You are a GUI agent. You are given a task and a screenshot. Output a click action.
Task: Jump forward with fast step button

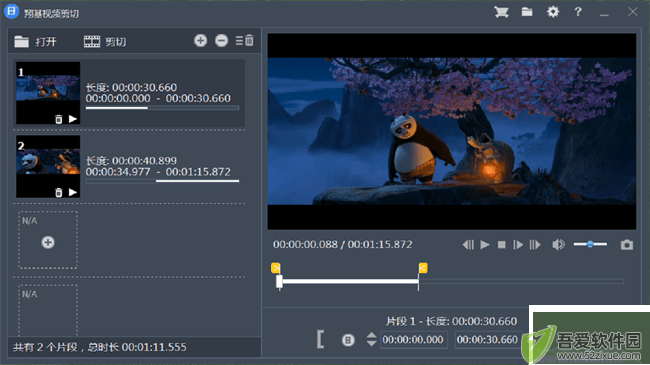535,245
